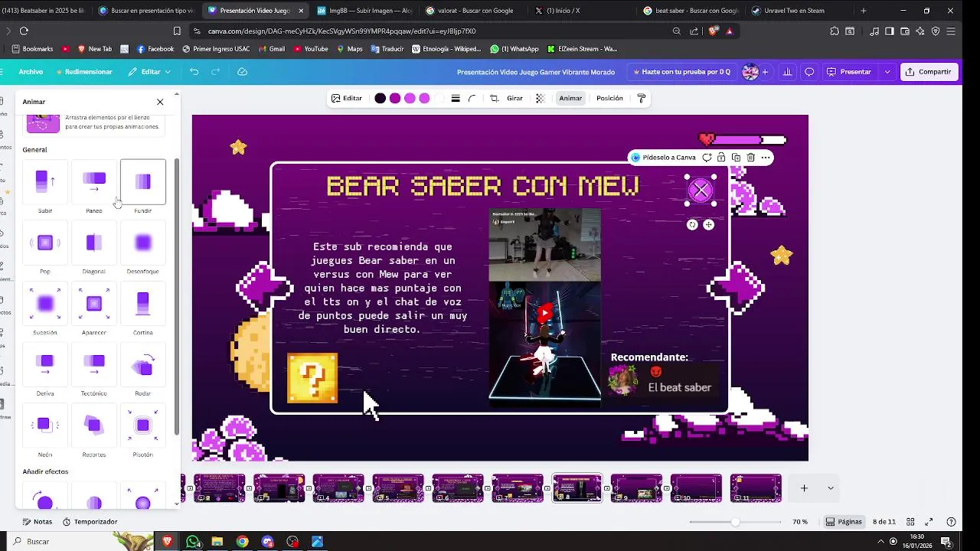Open the Gmail bookmark
The height and width of the screenshot is (551, 980).
[272, 49]
